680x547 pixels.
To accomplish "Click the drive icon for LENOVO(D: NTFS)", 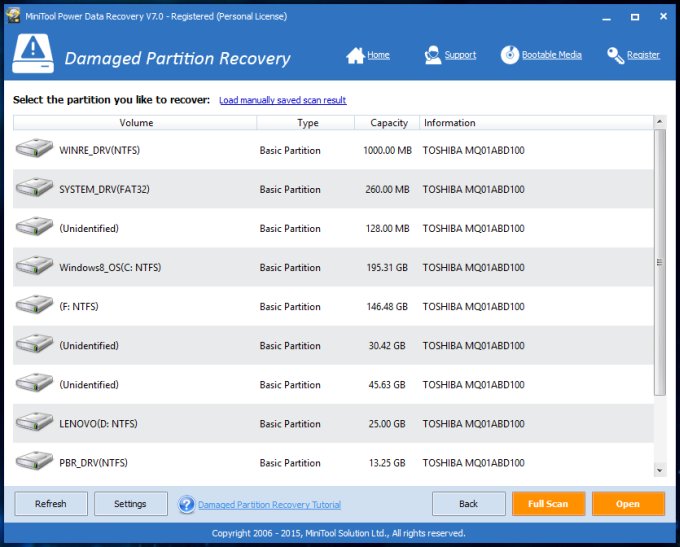I will (x=34, y=422).
